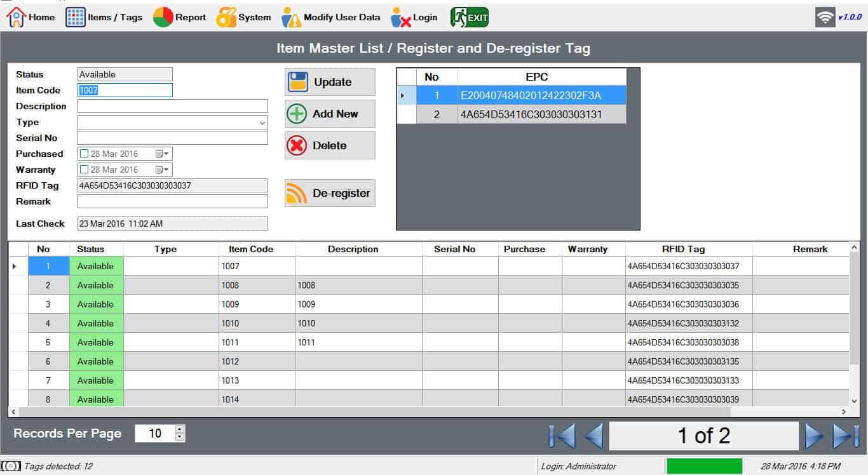The width and height of the screenshot is (868, 475).
Task: Open the System menu
Action: click(244, 17)
